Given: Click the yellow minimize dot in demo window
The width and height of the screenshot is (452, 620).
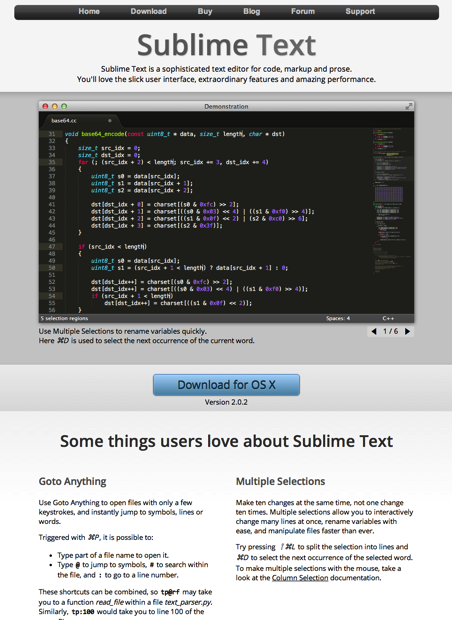Looking at the screenshot, I should tap(55, 106).
